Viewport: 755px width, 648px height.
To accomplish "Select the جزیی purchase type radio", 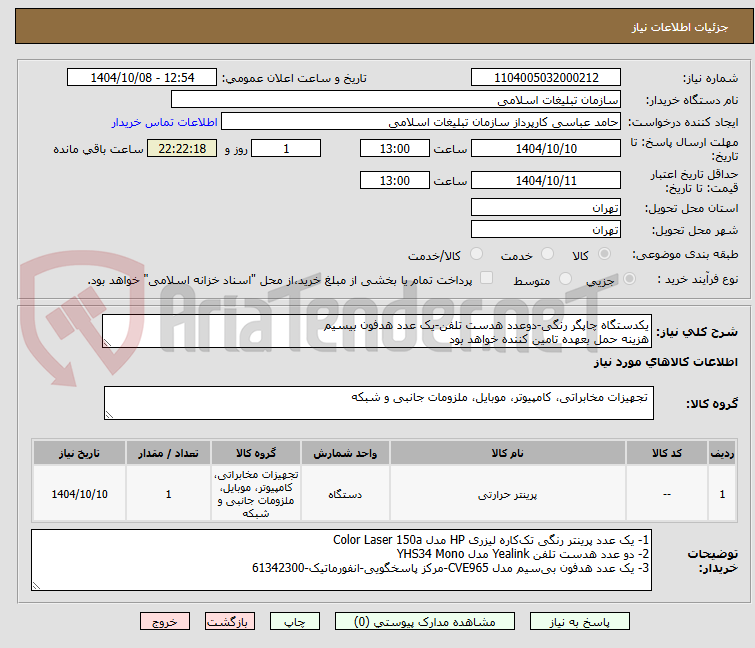I will coord(629,279).
